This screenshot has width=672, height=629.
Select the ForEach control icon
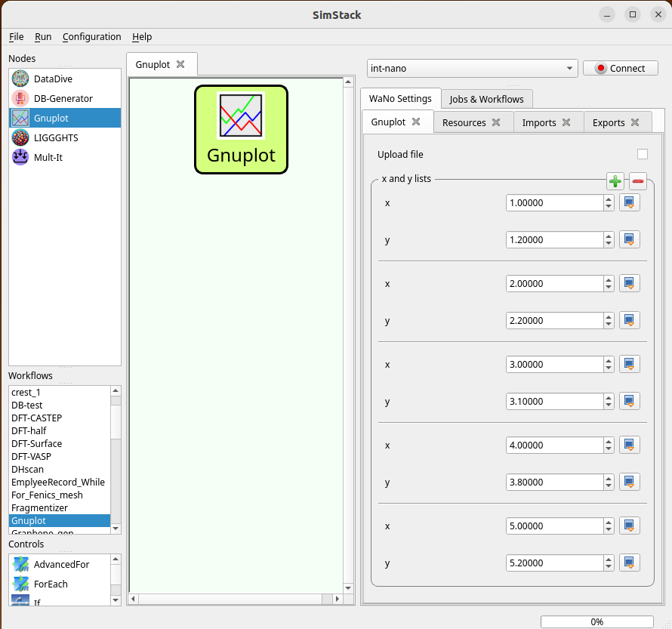click(x=20, y=584)
